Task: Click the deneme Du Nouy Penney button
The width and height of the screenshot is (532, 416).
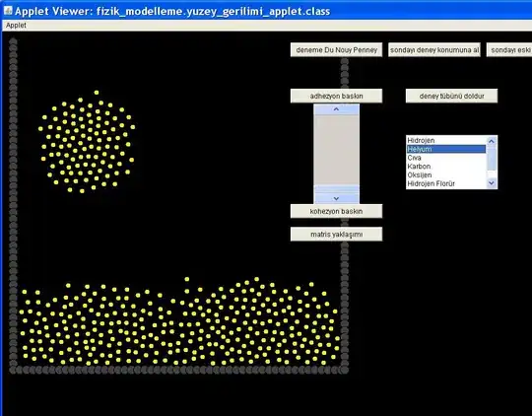Action: point(336,50)
